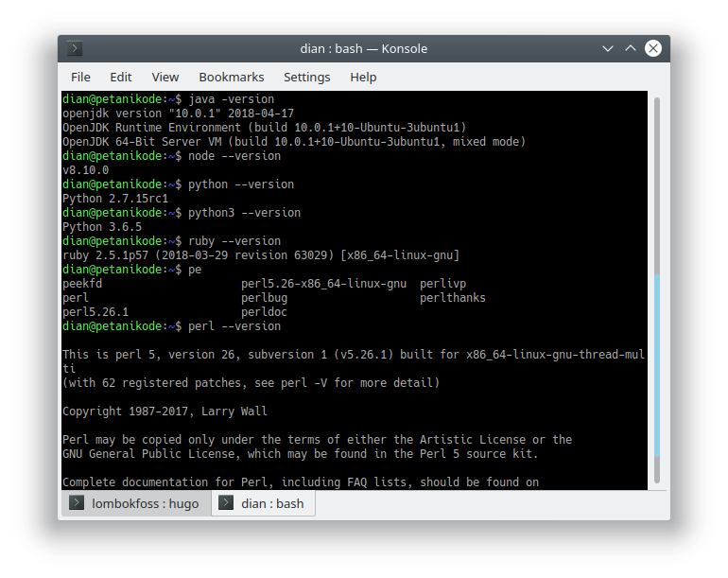Click the 'Copyright 1987-2017, Larry Wall' line

click(x=165, y=412)
